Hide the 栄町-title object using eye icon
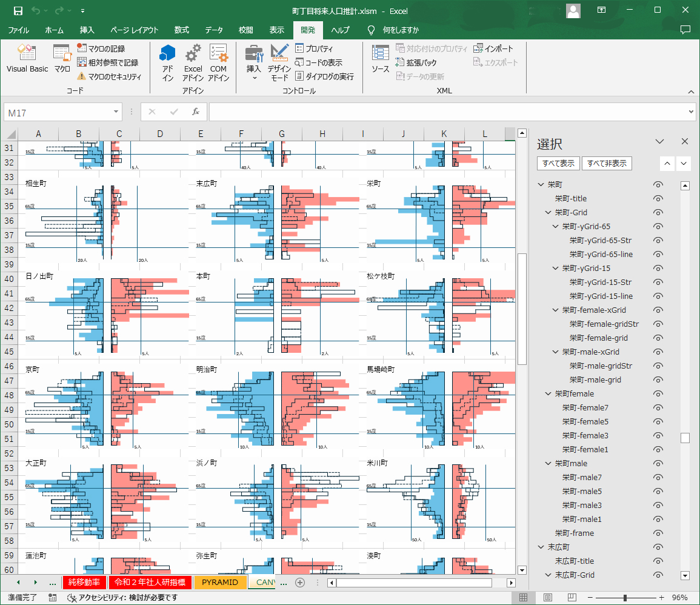Screen dimensions: 700x605 click(658, 198)
